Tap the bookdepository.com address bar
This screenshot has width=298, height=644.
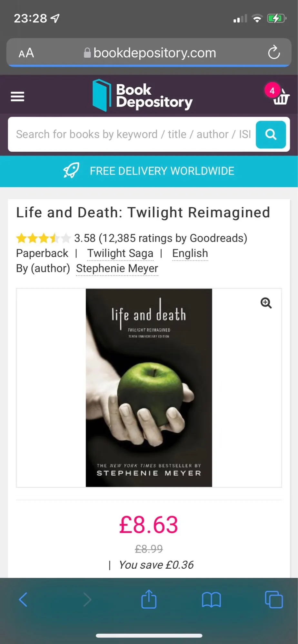pyautogui.click(x=149, y=53)
